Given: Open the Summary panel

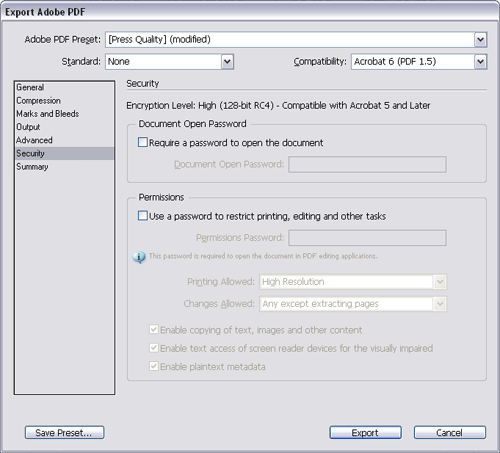Looking at the screenshot, I should [x=64, y=167].
